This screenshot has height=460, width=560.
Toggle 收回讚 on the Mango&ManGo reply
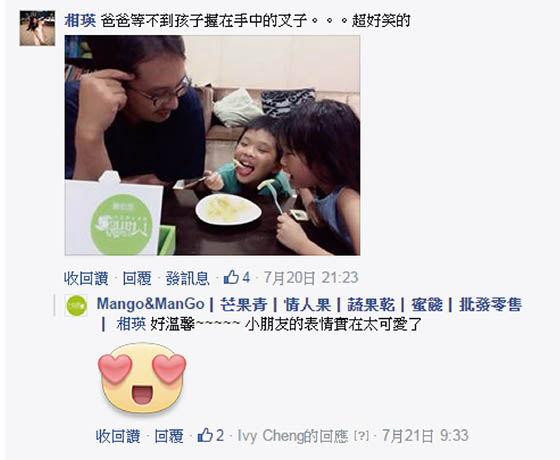(118, 436)
